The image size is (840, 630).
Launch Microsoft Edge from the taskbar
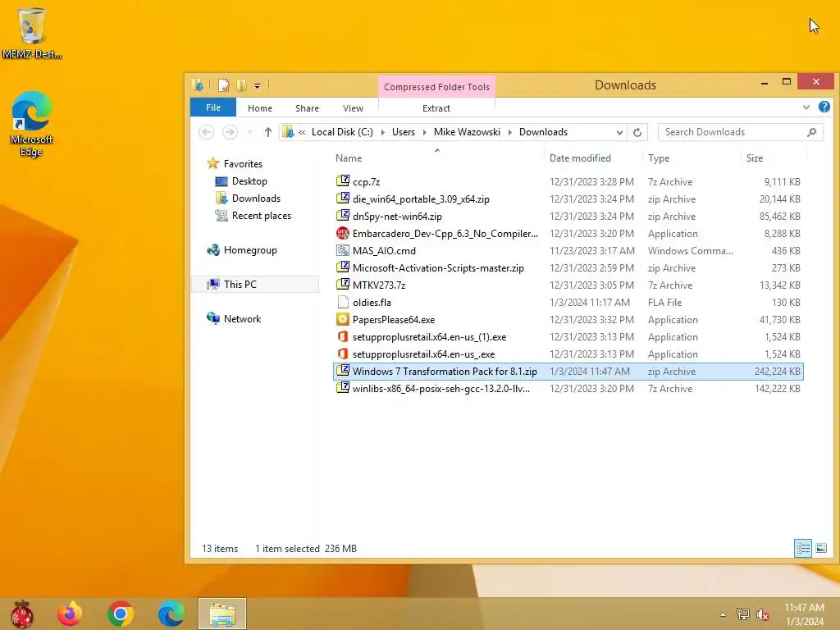tap(171, 614)
